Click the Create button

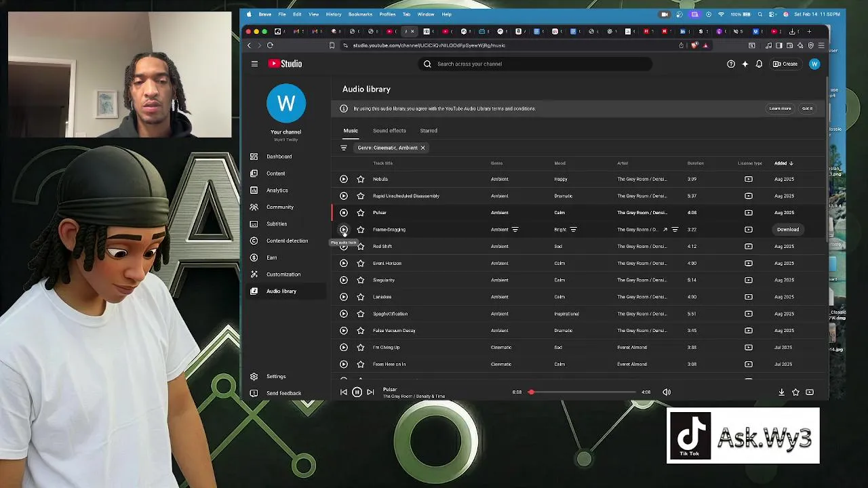pos(785,64)
